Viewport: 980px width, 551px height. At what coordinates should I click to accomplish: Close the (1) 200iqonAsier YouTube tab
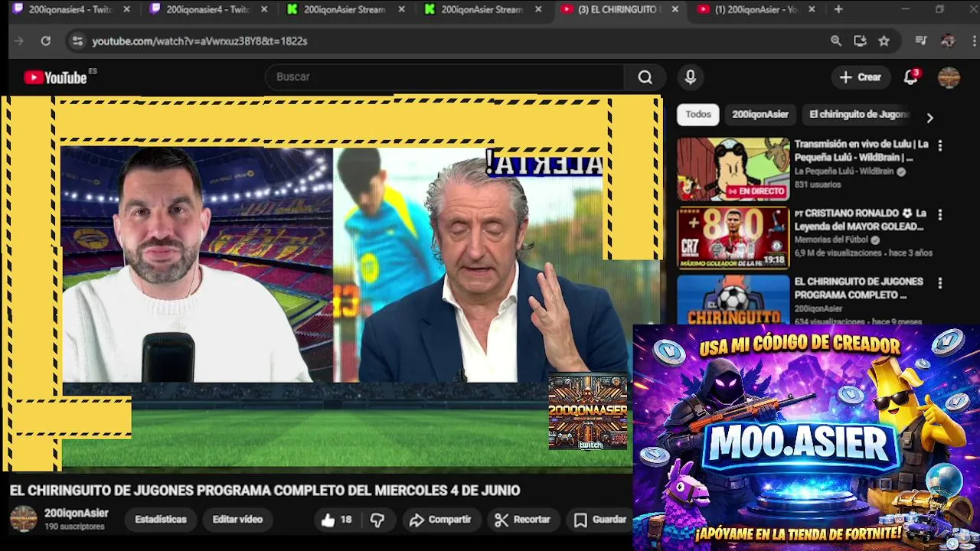pyautogui.click(x=812, y=9)
